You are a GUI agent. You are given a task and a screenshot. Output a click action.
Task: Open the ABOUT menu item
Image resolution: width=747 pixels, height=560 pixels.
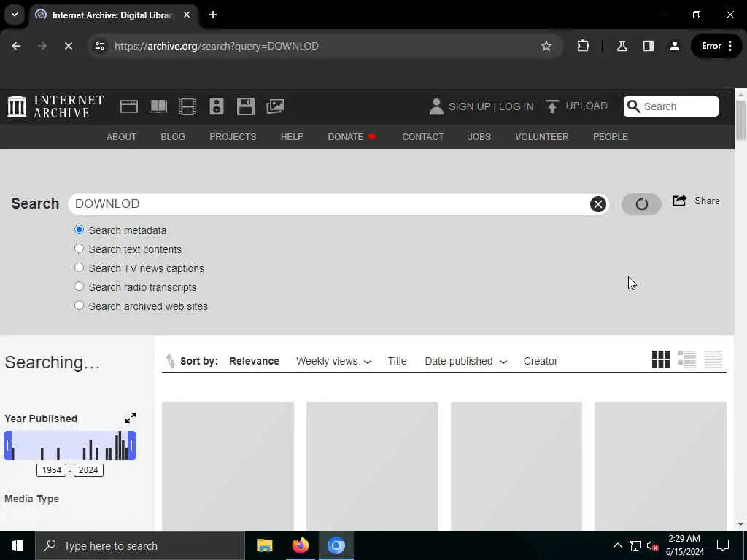click(x=122, y=136)
